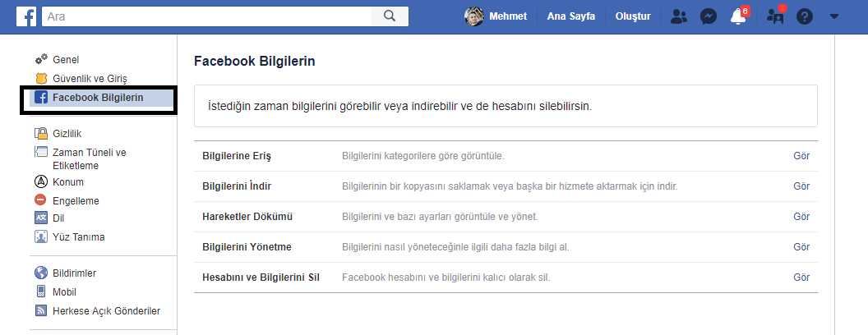Open Zaman Tüneli ve Etiketleme settings
868x335 pixels.
(x=90, y=158)
